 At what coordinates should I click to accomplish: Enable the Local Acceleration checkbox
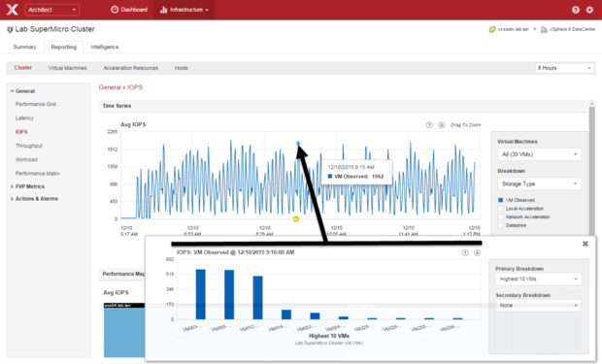click(501, 209)
